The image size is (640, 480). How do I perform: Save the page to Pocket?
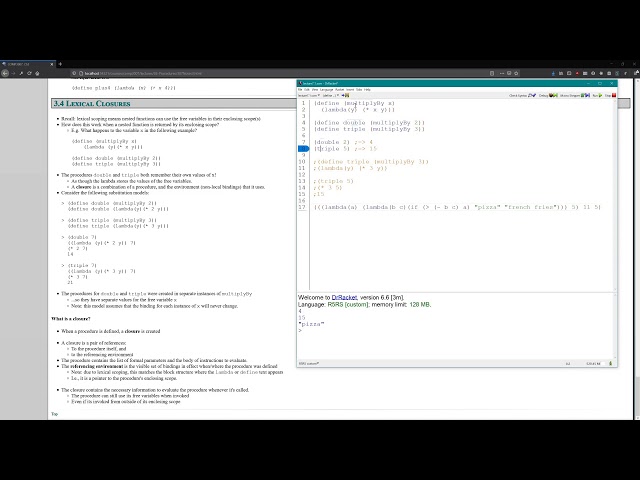pos(509,73)
